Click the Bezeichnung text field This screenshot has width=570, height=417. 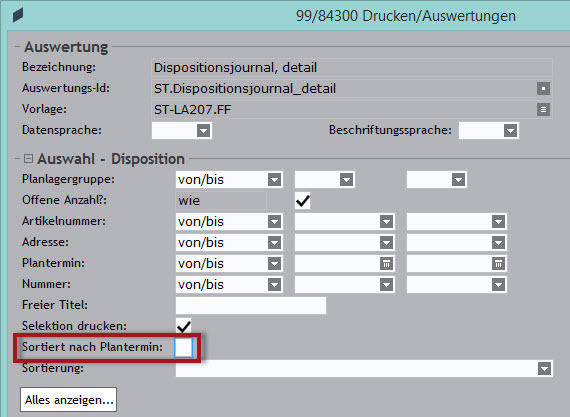pos(352,68)
